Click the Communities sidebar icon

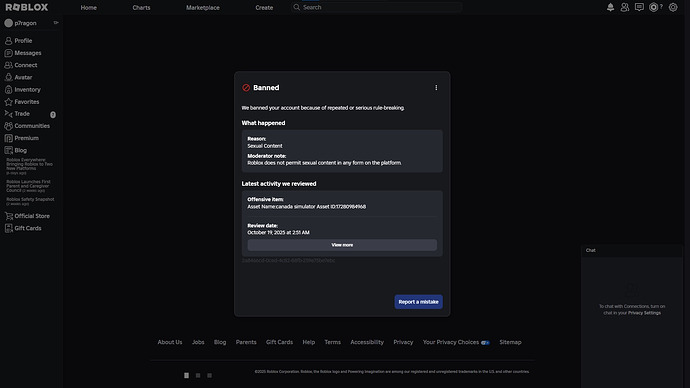click(8, 126)
